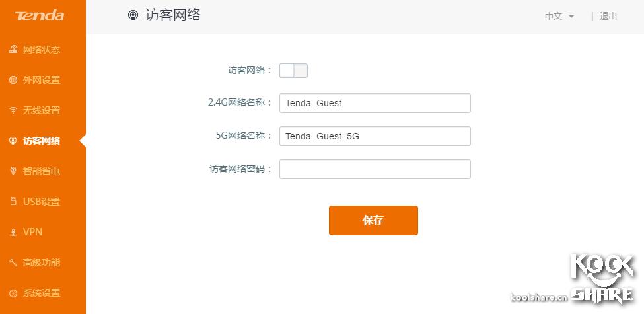Image resolution: width=644 pixels, height=314 pixels.
Task: Open the 外网设置 page
Action: (42, 80)
